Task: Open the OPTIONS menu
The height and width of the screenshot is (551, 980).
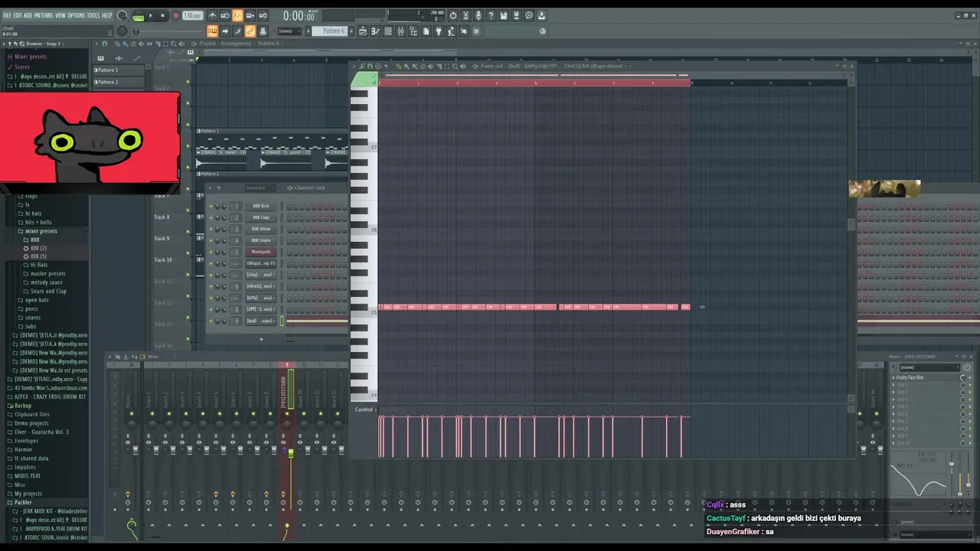Action: pos(77,15)
